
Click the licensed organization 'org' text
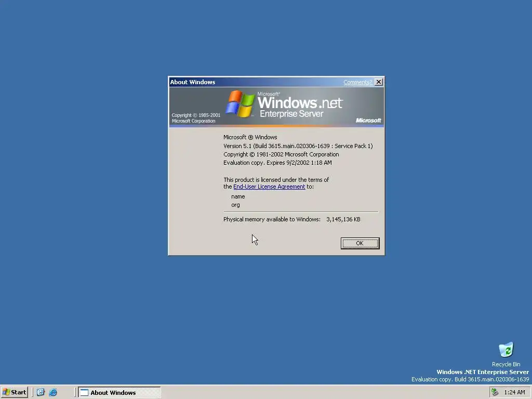point(235,205)
